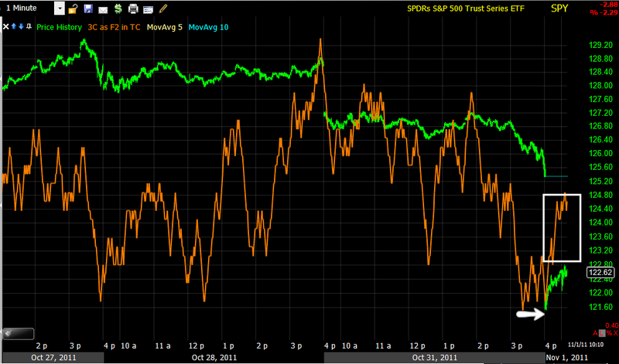Click the padlock lock-chart icon
Screen dimensions: 619x364
click(x=73, y=9)
